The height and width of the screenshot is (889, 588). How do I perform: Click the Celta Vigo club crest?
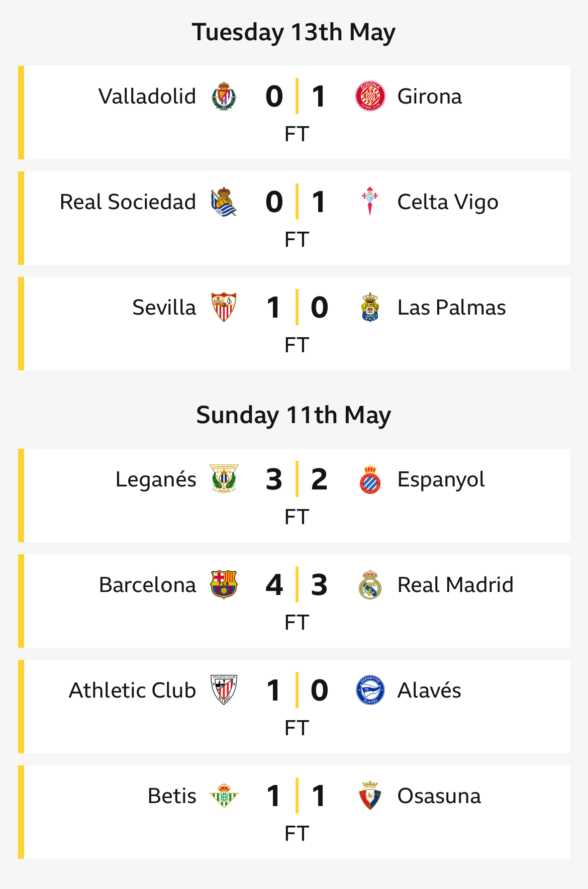[370, 202]
